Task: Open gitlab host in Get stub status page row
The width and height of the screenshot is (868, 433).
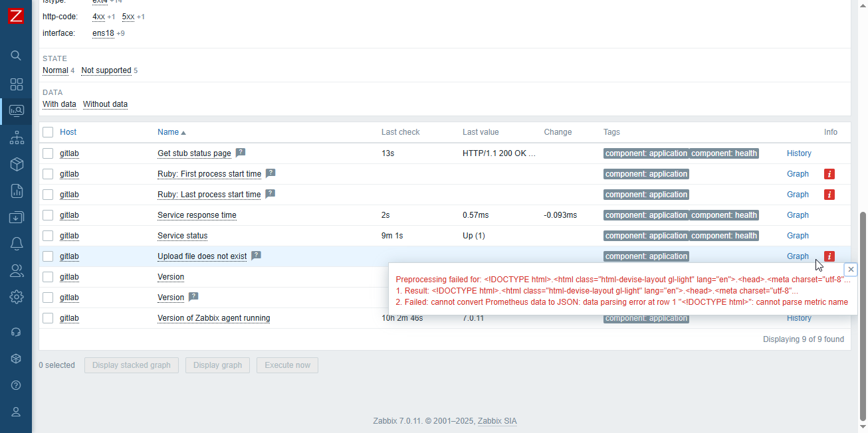Action: coord(69,153)
